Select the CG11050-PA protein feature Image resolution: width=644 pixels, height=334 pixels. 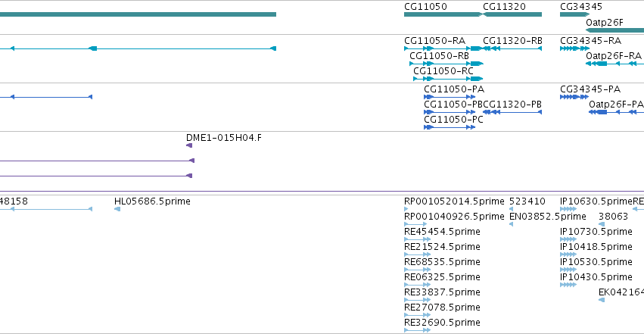click(x=450, y=97)
